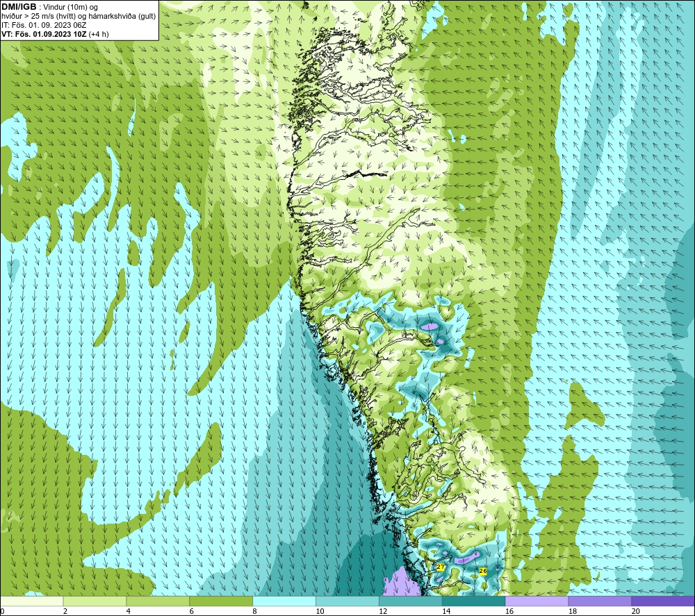Click the scale label '6'
The image size is (695, 616).
[x=192, y=611]
